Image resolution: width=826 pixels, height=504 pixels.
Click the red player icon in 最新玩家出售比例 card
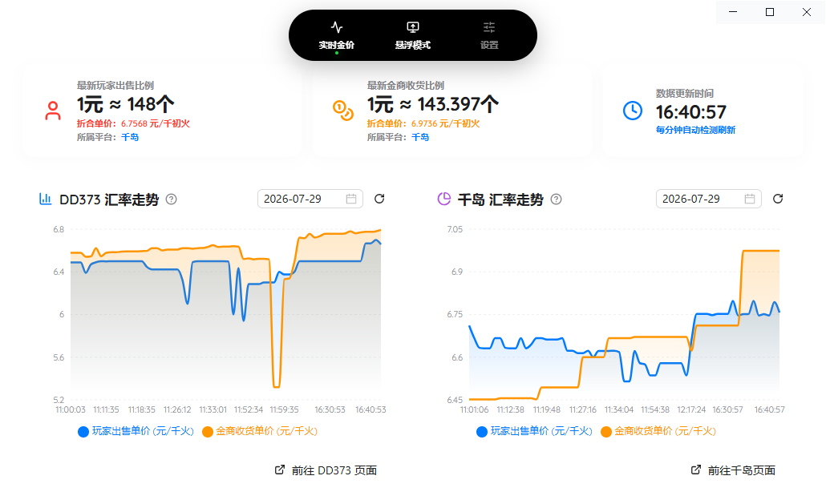tap(53, 111)
